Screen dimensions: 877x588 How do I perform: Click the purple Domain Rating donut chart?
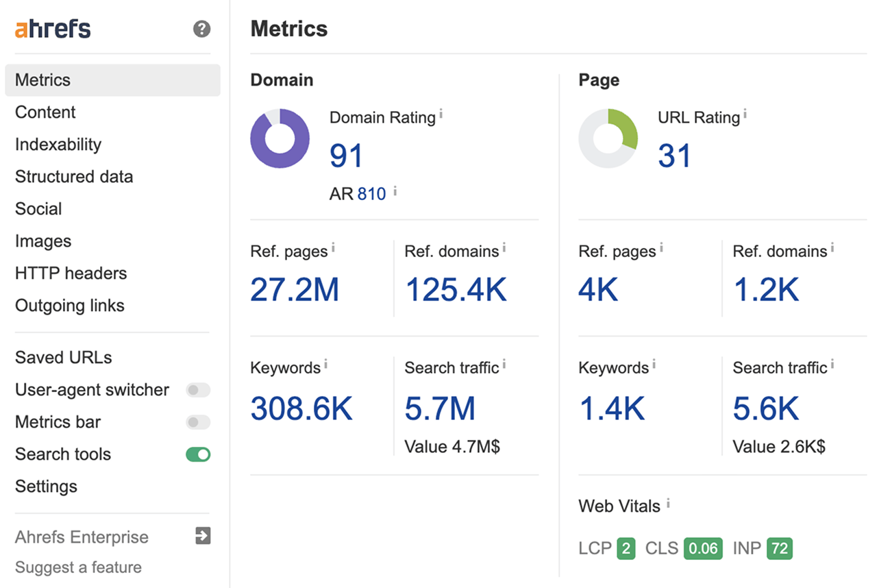[280, 138]
